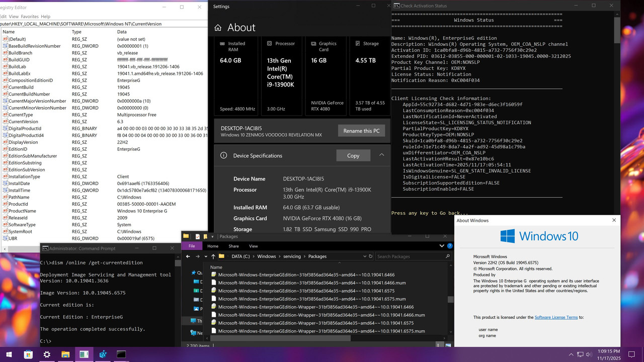This screenshot has height=362, width=644.
Task: Click chevron after Windows in address path
Action: [279, 256]
